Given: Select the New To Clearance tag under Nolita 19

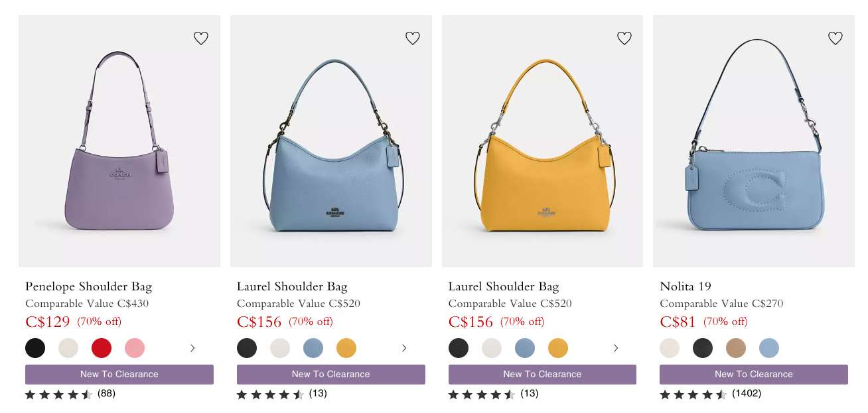Looking at the screenshot, I should pos(753,374).
